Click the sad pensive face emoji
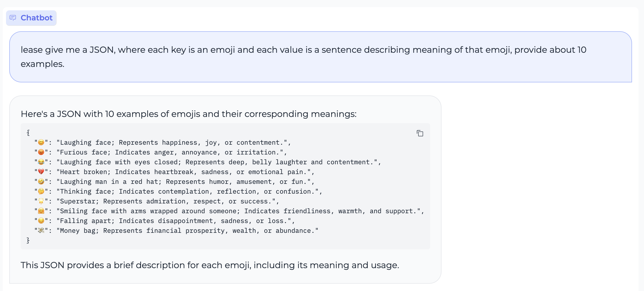This screenshot has height=291, width=644. pyautogui.click(x=41, y=221)
